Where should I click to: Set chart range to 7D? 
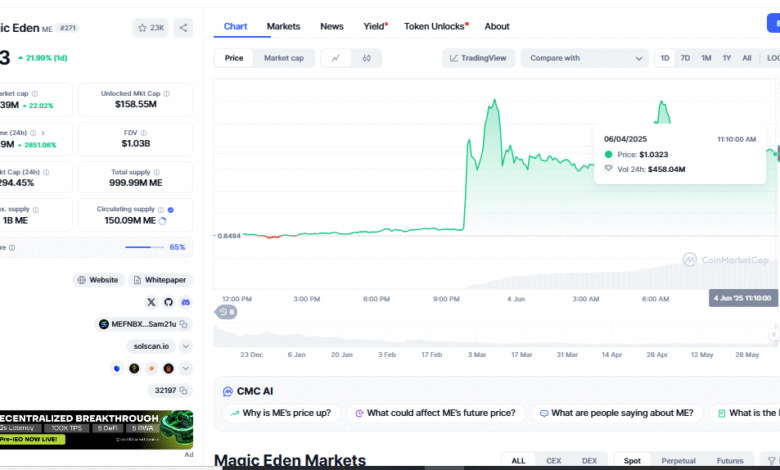(x=685, y=58)
